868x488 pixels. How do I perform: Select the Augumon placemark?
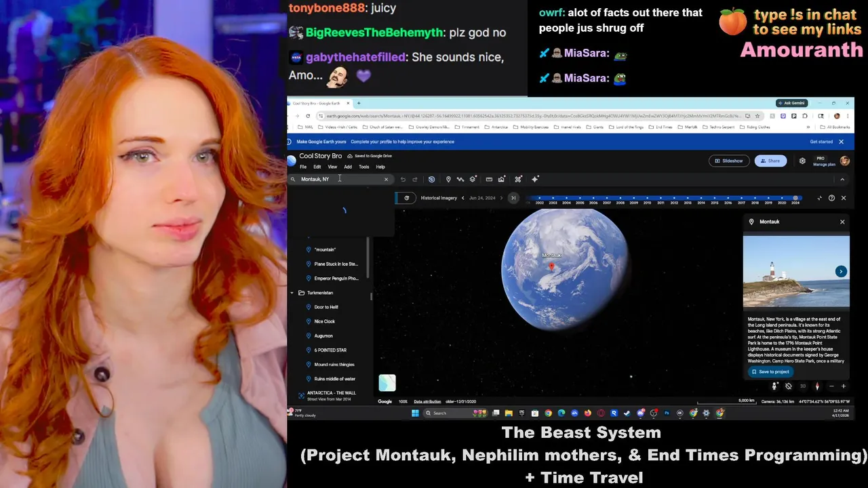(x=323, y=335)
